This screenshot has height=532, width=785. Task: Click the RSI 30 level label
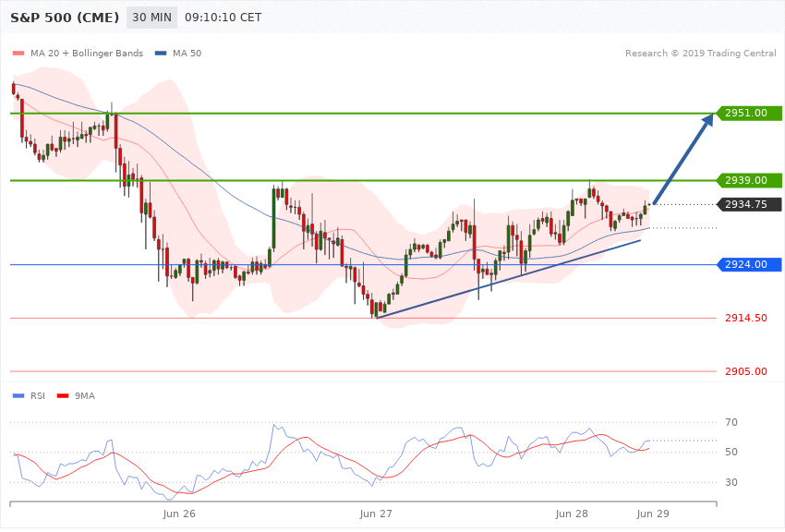[731, 482]
